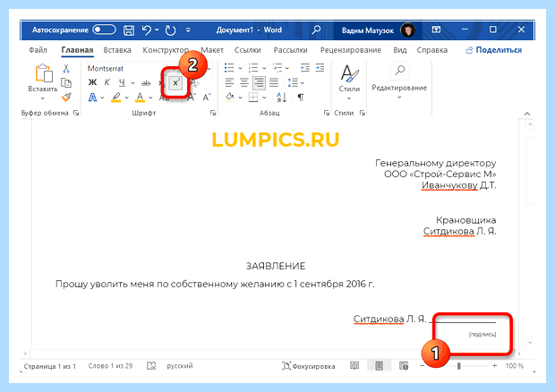Open bullets library dropdown arrow
This screenshot has height=392, width=555.
click(240, 68)
